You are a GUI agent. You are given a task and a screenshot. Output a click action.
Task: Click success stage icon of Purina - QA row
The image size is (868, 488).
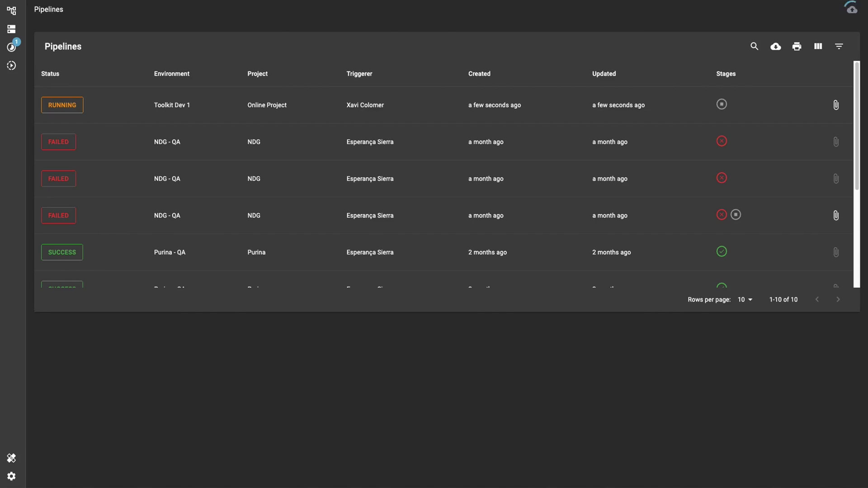[722, 251]
